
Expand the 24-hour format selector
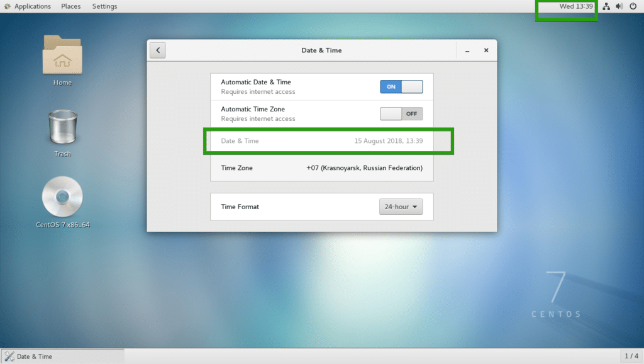point(401,206)
